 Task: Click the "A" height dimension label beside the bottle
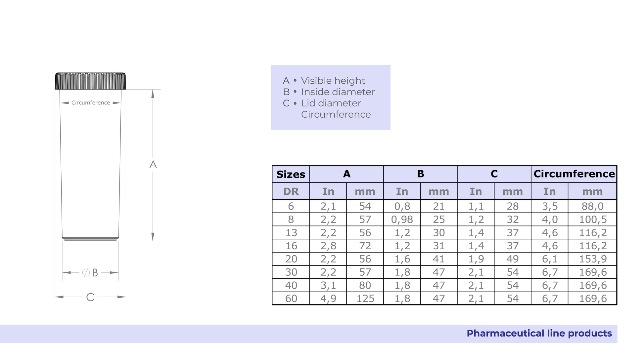[x=153, y=164]
